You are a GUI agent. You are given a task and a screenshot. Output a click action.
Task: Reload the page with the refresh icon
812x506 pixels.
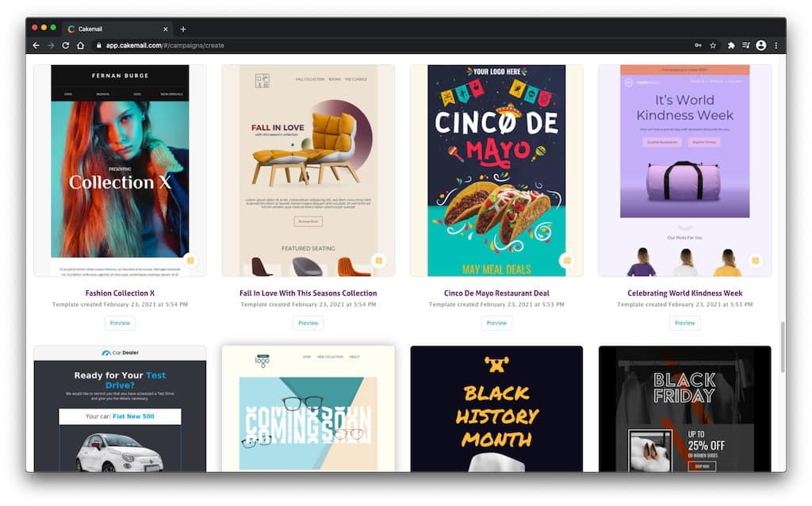65,45
